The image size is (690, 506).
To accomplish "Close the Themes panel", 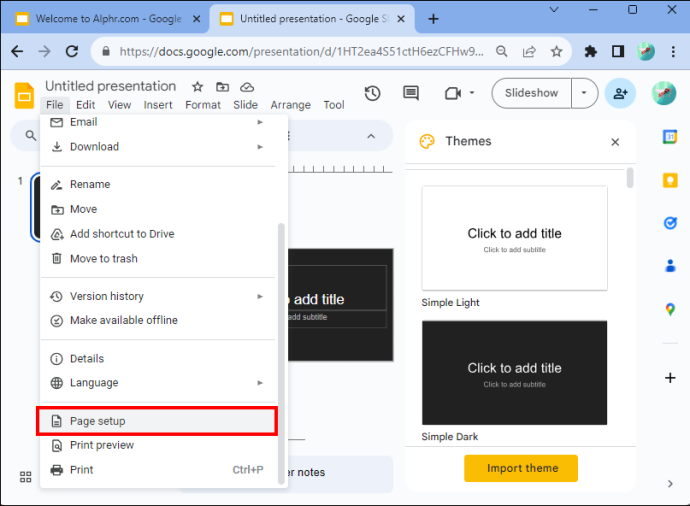I will pos(615,142).
